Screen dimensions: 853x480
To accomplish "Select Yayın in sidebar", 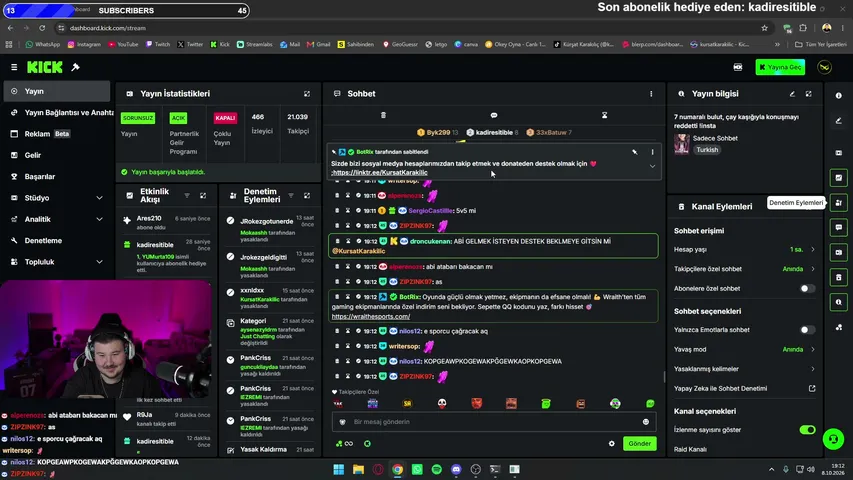I will tap(57, 91).
